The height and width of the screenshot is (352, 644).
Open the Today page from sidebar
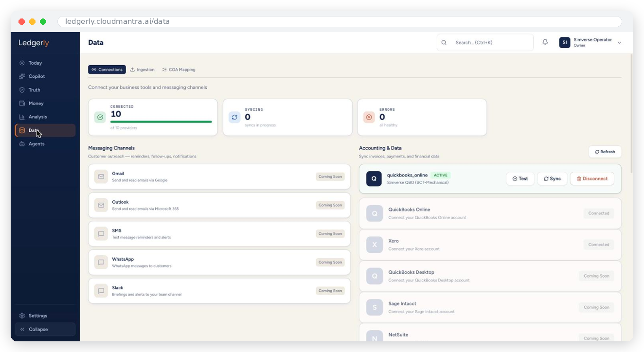pos(45,63)
